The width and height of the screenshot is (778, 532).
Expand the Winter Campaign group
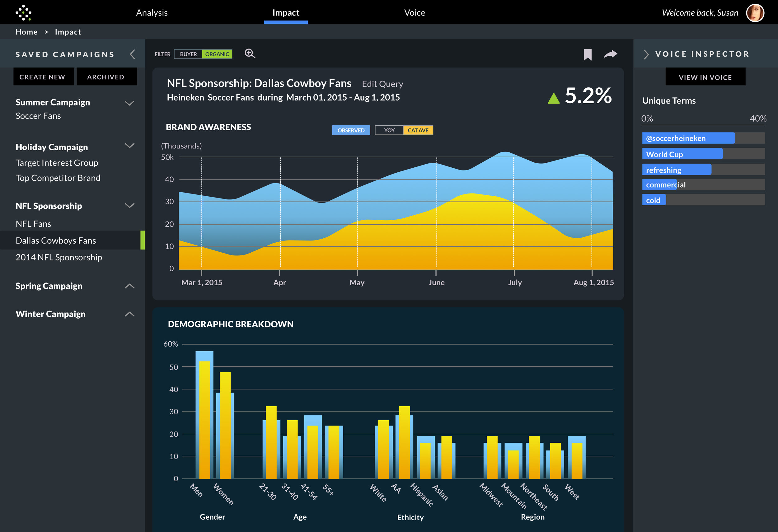129,314
